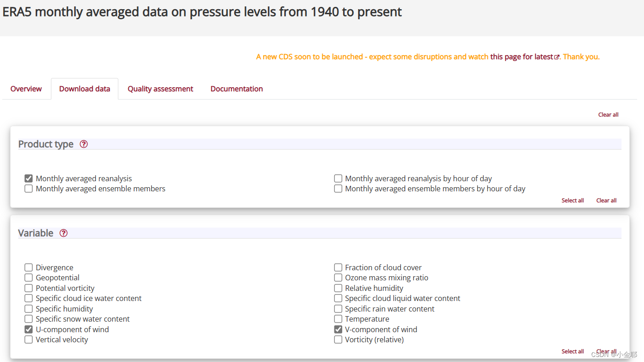Enable Monthly averaged ensemble members checkbox
Screen dimensions: 644x362
click(28, 189)
